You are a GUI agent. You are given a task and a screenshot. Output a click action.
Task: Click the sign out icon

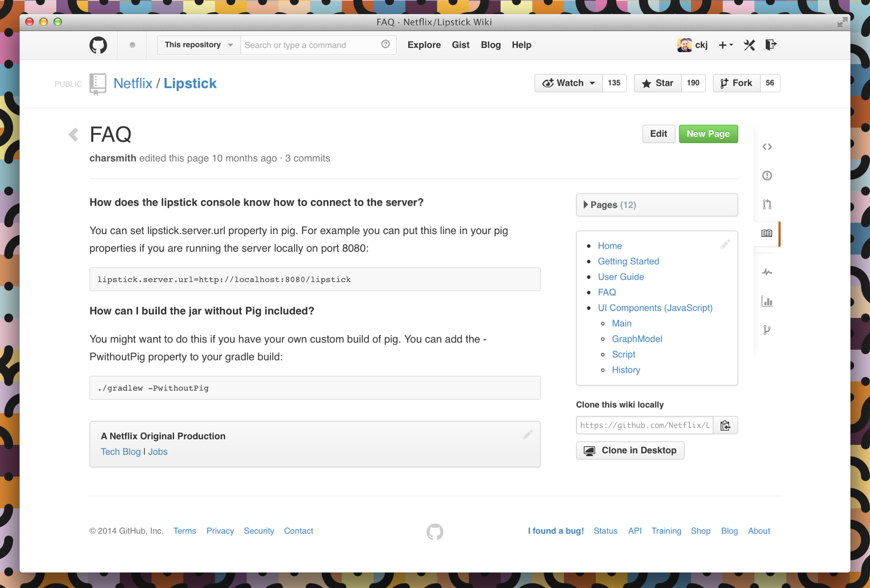coord(771,44)
